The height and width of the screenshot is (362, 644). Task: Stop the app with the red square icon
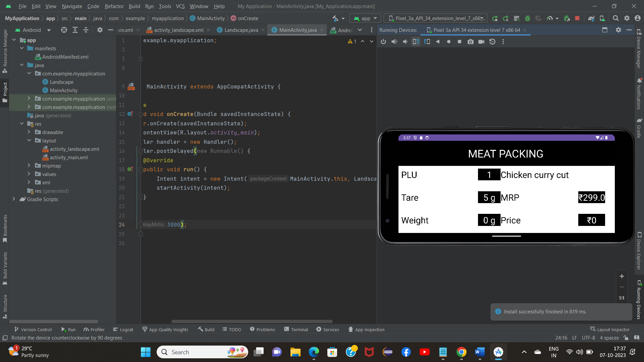click(x=578, y=18)
